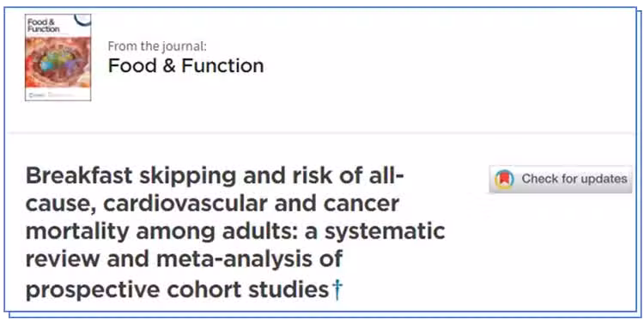Screen dimensions: 644x323
Task: Click the dagger footnote symbol after studies
Action: [x=337, y=289]
